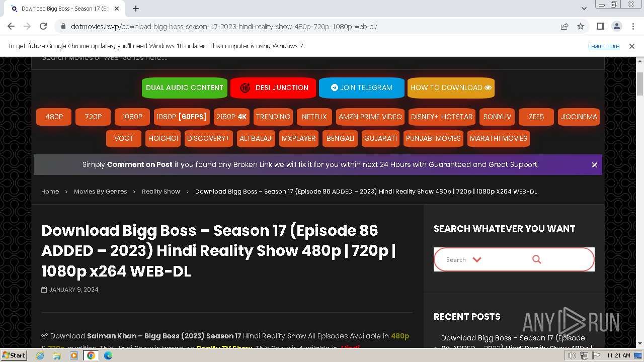Open MXPLAYER category
The height and width of the screenshot is (362, 644).
tap(299, 138)
